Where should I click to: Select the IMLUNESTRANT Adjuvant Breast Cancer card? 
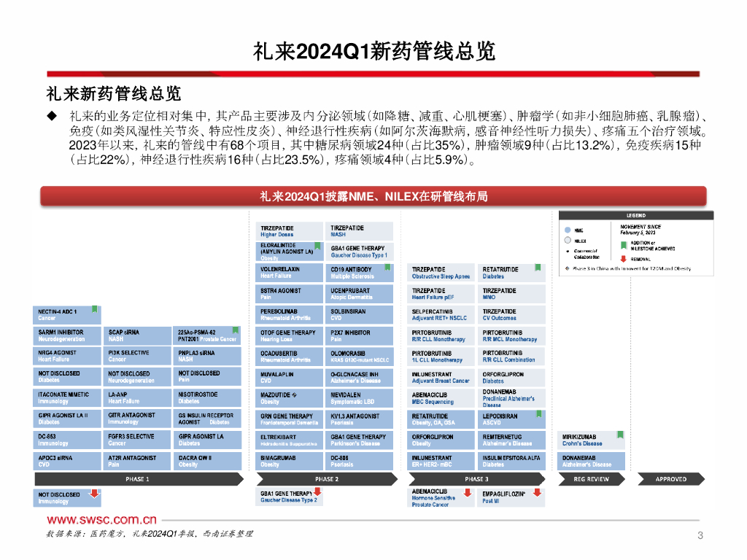tap(441, 378)
